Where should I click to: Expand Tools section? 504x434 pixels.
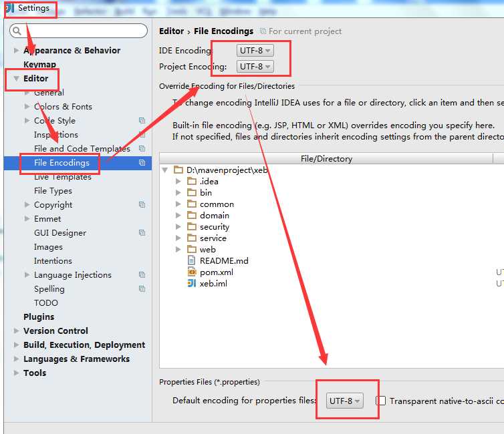tap(16, 373)
